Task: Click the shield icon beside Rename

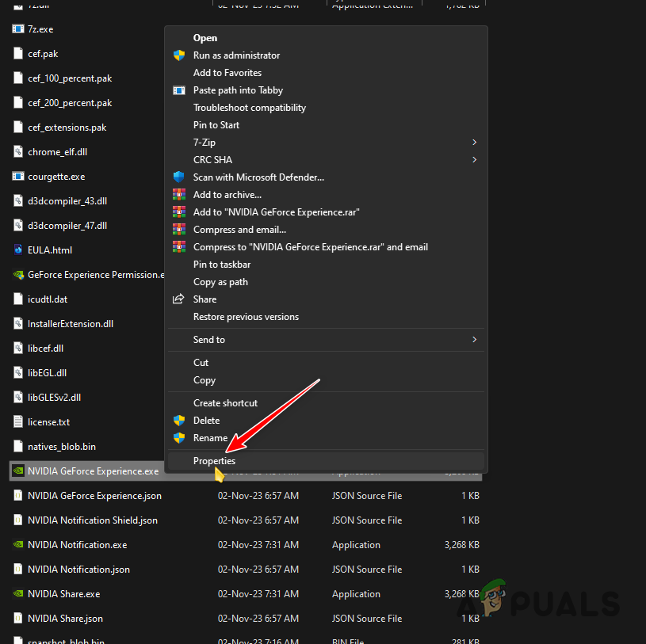Action: (x=179, y=437)
